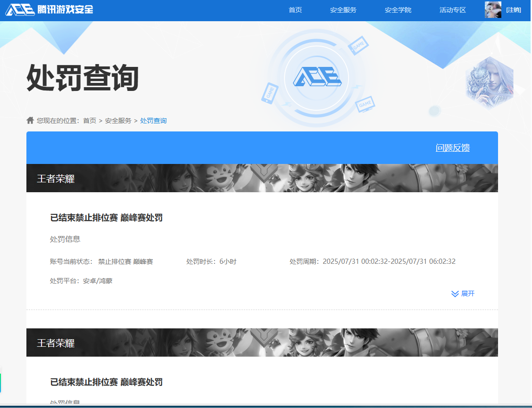This screenshot has height=408, width=532.
Task: Click the 处罚查询 breadcrumb link
Action: click(153, 121)
